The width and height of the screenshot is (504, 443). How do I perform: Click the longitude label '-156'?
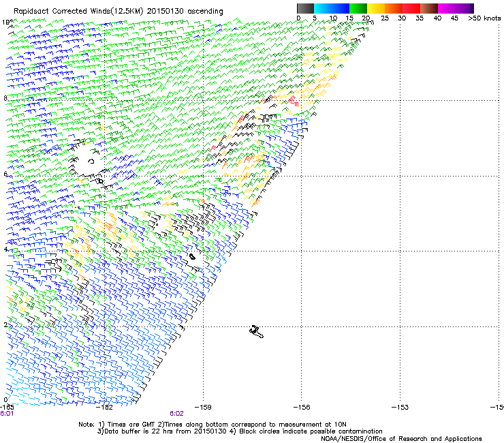302,408
